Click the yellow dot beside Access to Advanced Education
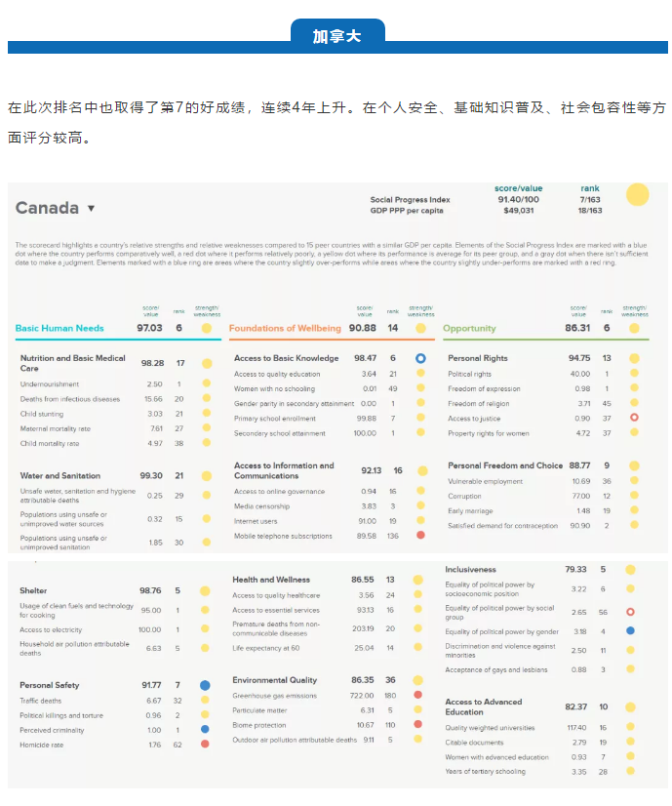Viewport: 672px width, 806px height. (x=630, y=707)
